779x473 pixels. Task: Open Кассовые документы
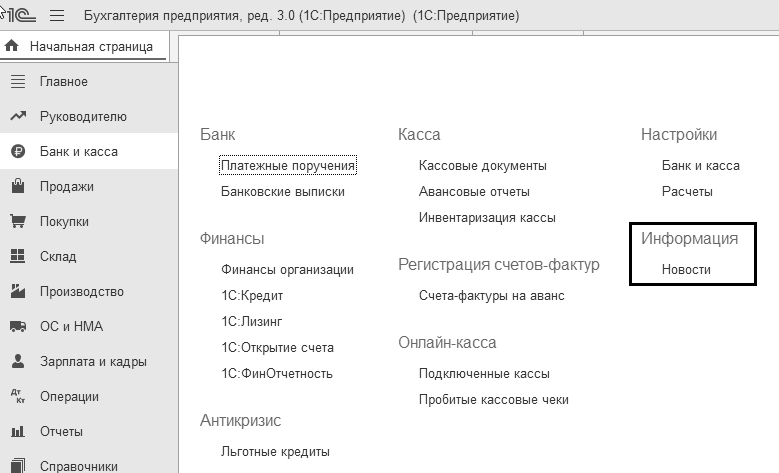482,165
